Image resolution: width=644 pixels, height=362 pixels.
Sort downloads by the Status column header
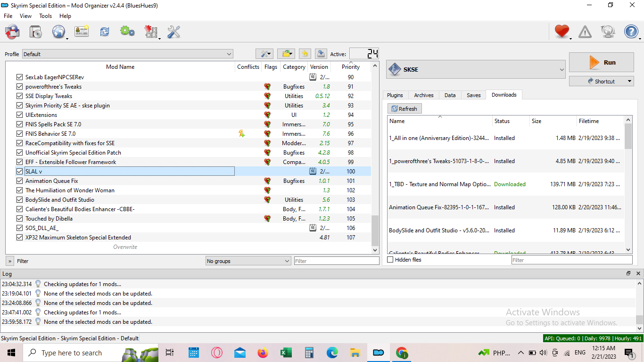pos(511,121)
